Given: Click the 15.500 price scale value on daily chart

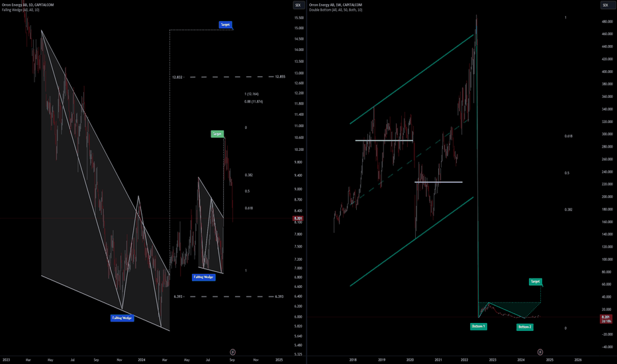Looking at the screenshot, I should (x=299, y=18).
